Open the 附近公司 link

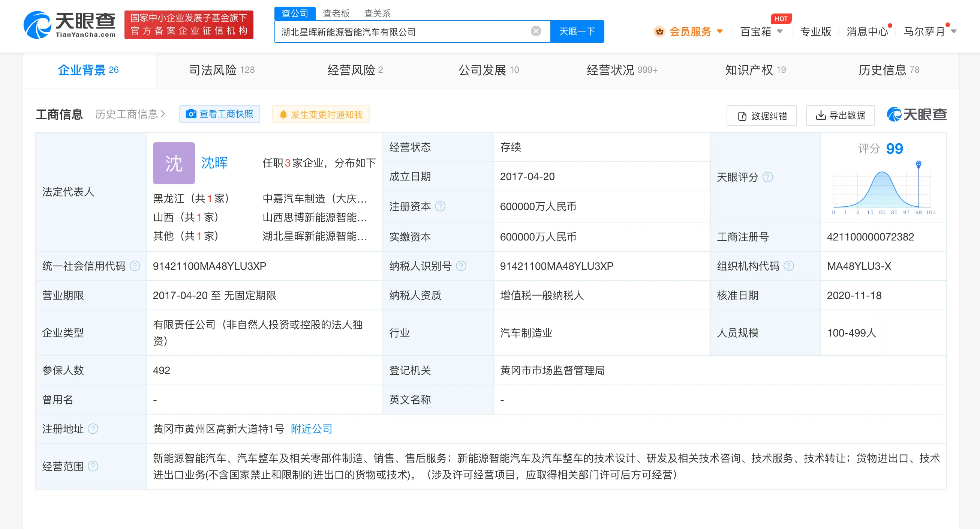(311, 429)
